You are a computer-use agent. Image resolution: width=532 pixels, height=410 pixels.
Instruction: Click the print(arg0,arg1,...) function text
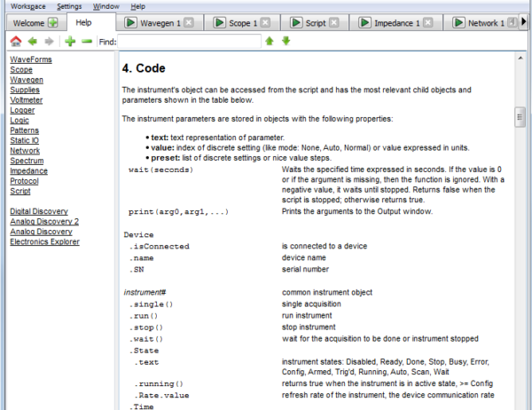[x=178, y=212]
